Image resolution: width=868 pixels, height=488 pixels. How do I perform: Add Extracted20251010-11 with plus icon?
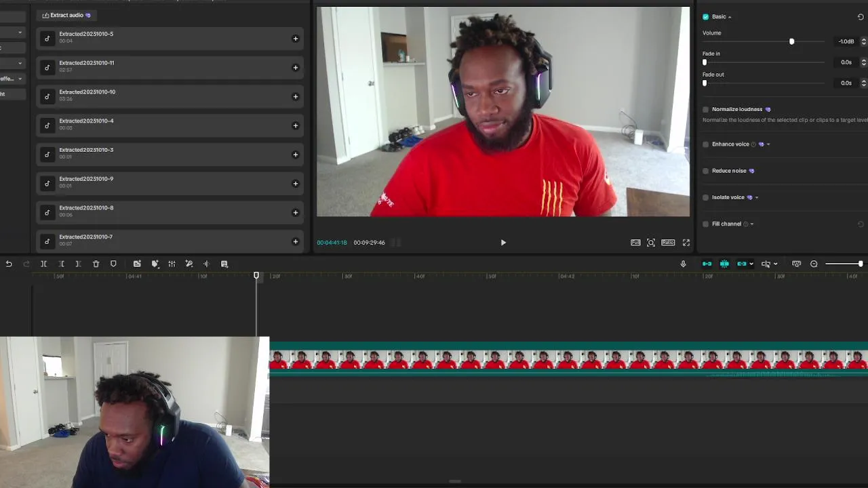295,68
